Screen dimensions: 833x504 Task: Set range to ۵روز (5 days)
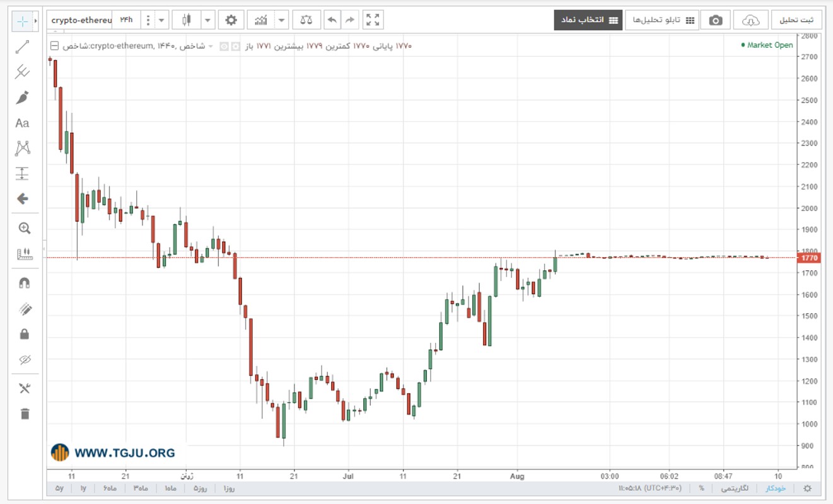[199, 488]
